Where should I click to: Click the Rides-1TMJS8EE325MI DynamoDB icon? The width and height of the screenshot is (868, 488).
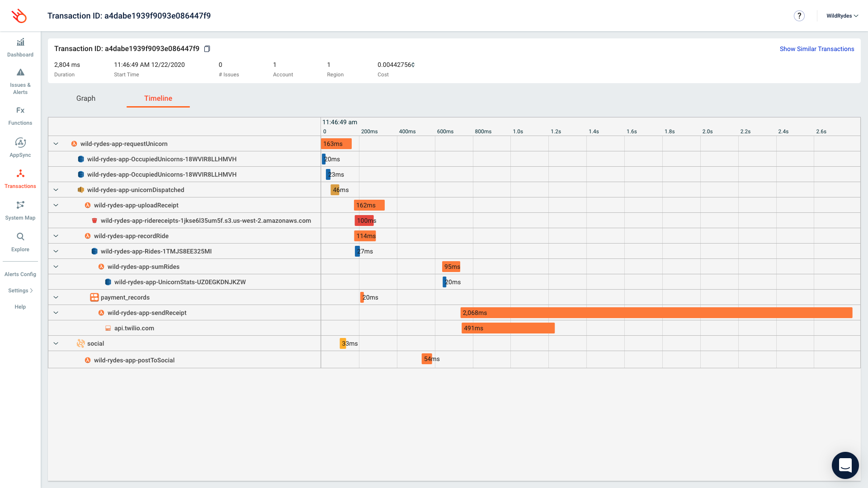(94, 251)
